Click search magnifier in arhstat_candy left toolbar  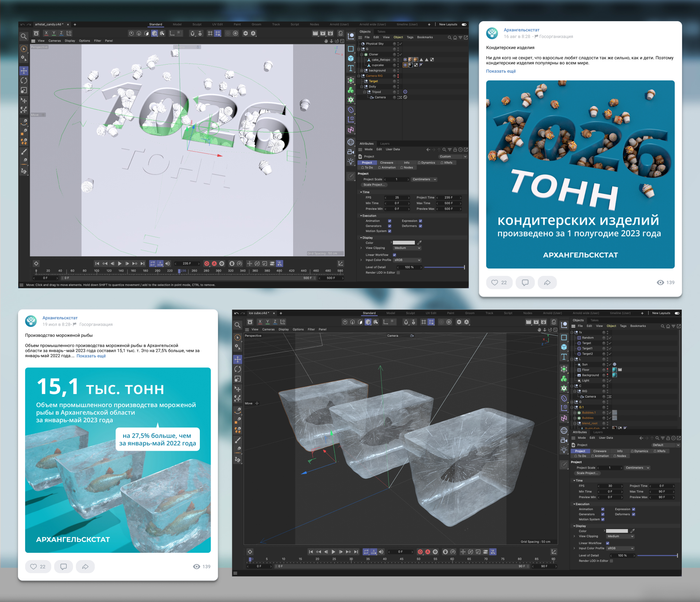tap(24, 36)
